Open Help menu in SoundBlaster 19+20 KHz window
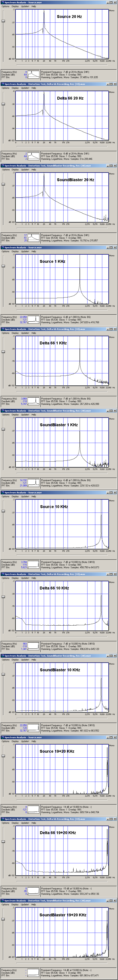Image resolution: width=118 pixels, height=980 pixels. point(34,905)
